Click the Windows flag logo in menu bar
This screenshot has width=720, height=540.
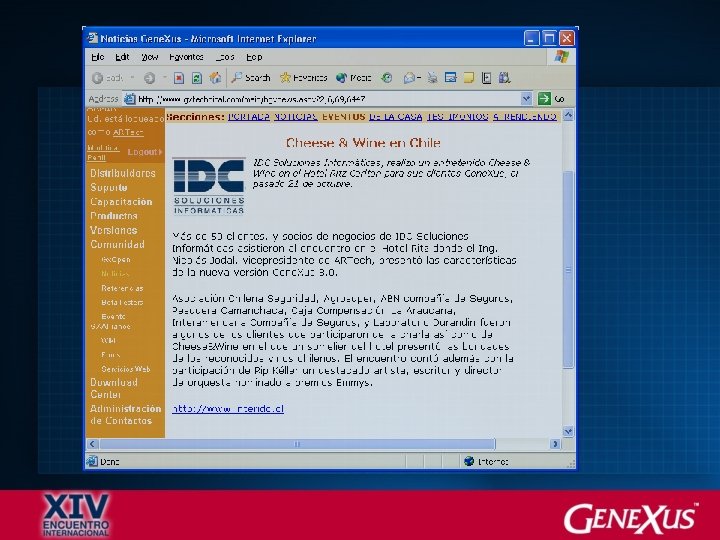coord(561,57)
